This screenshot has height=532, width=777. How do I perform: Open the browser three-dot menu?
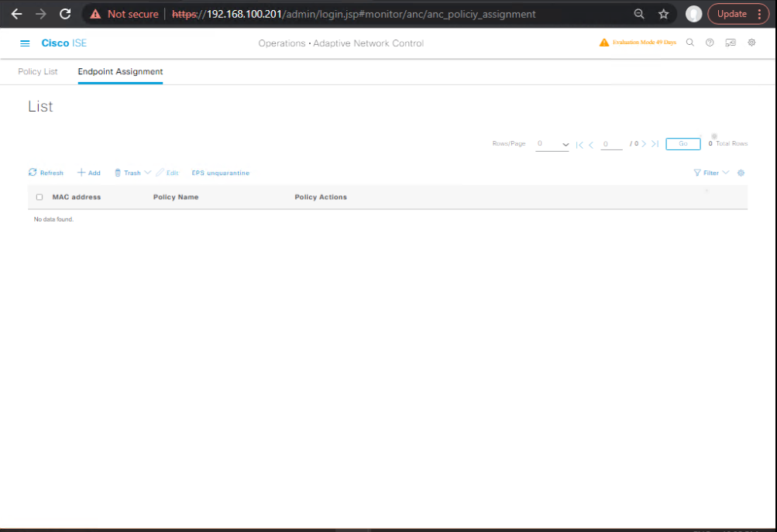pyautogui.click(x=759, y=14)
